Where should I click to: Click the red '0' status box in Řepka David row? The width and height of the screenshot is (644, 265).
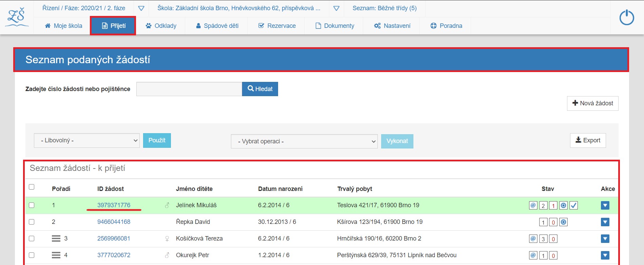pos(553,222)
